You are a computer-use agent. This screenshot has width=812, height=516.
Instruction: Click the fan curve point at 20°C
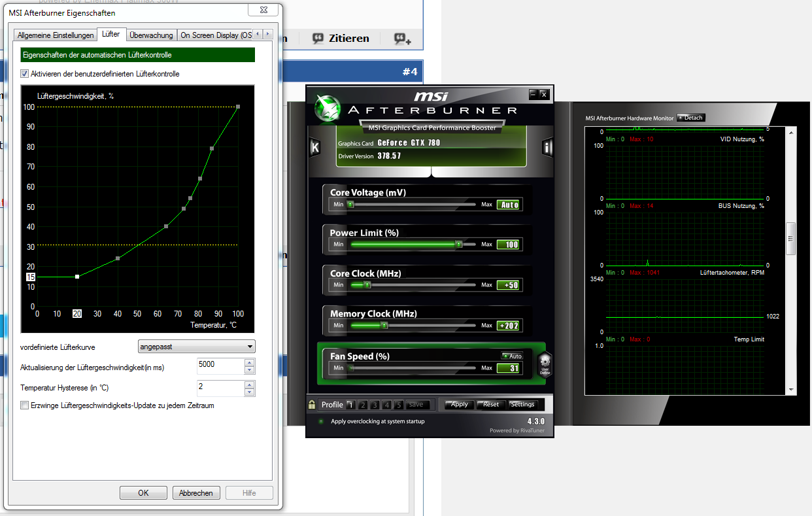tap(77, 277)
